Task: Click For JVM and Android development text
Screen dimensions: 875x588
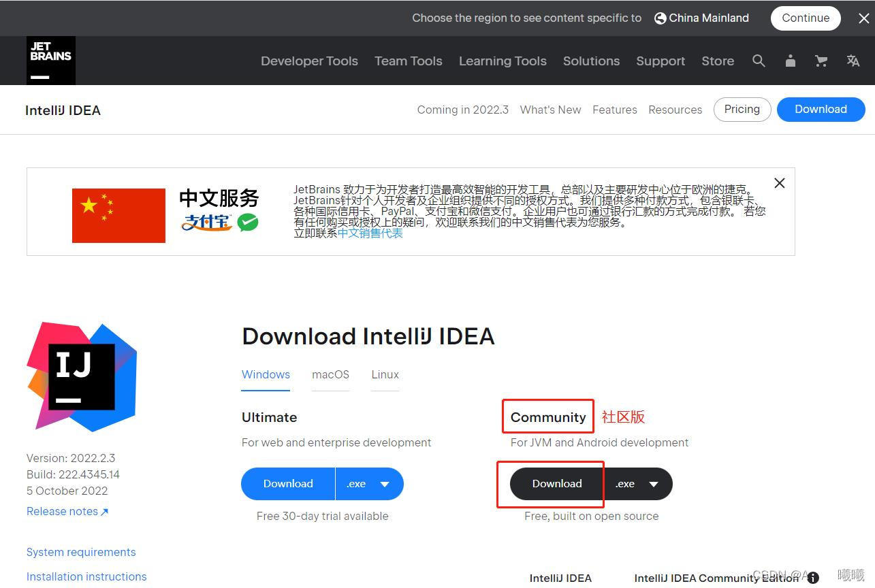Action: click(599, 442)
